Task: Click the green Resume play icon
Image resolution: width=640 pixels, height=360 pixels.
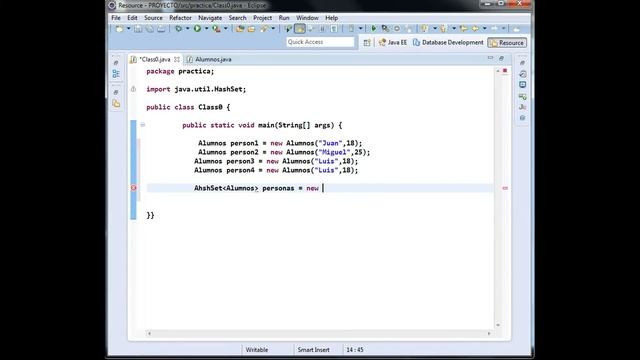Action: pyautogui.click(x=373, y=29)
